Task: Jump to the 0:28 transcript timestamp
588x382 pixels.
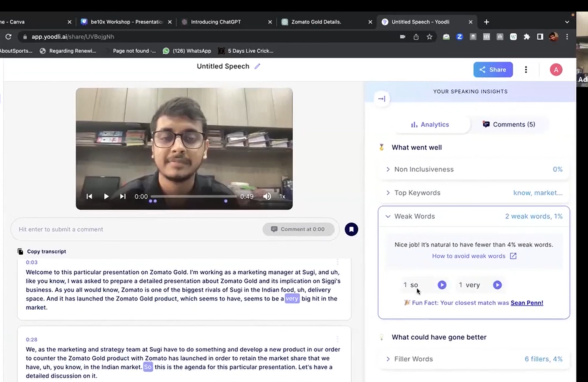Action: [32, 340]
